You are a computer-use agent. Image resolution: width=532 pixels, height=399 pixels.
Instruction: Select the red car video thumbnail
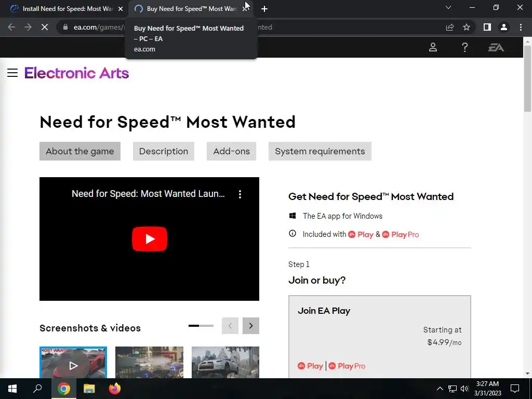pyautogui.click(x=73, y=362)
